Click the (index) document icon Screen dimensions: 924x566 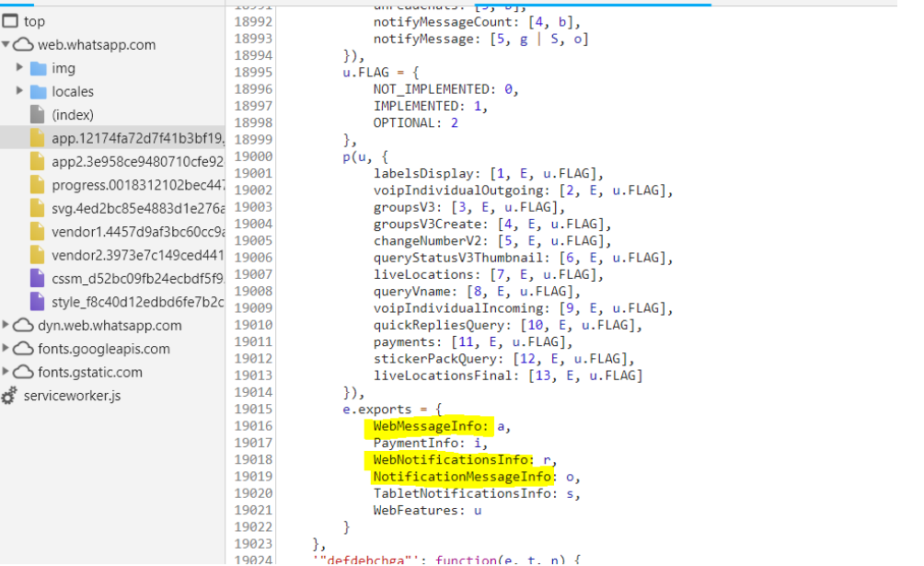click(x=37, y=114)
